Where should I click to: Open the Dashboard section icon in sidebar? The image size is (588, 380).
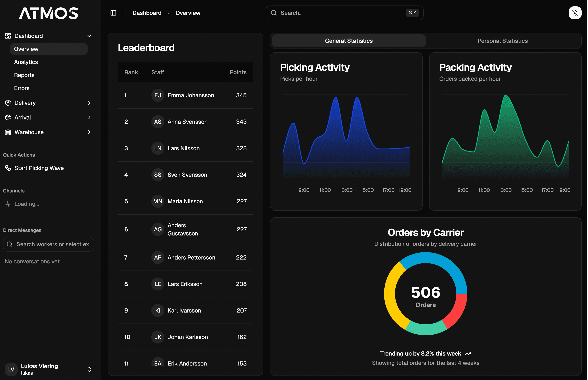[8, 36]
